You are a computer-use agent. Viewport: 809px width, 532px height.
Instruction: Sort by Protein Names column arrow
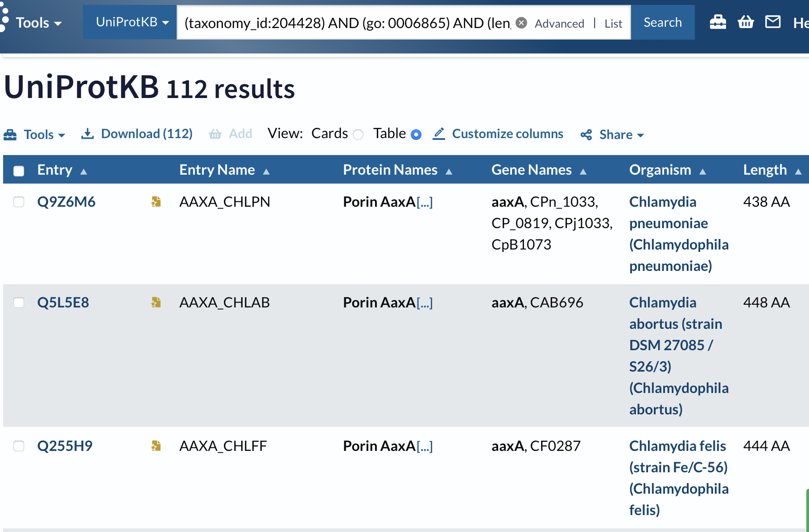click(x=449, y=172)
